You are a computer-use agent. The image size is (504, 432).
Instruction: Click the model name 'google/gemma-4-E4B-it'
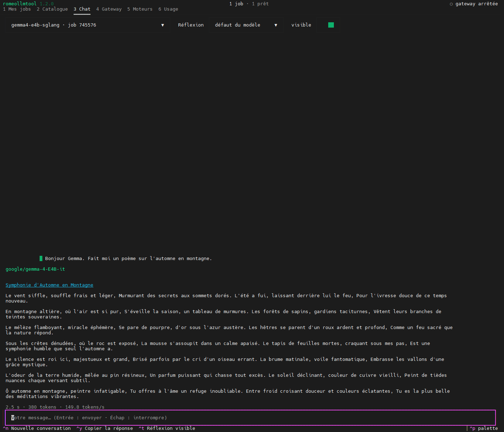point(35,269)
